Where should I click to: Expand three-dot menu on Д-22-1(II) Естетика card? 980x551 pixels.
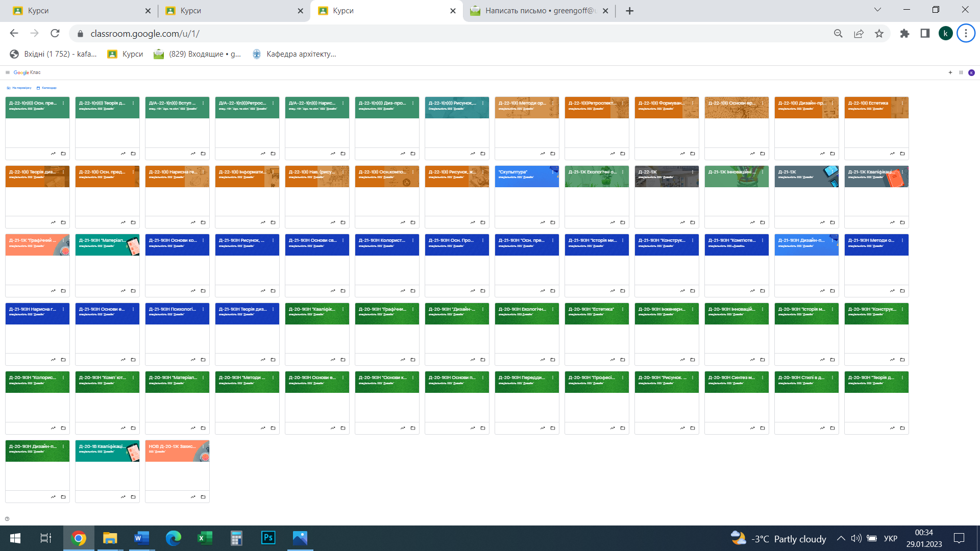(902, 103)
